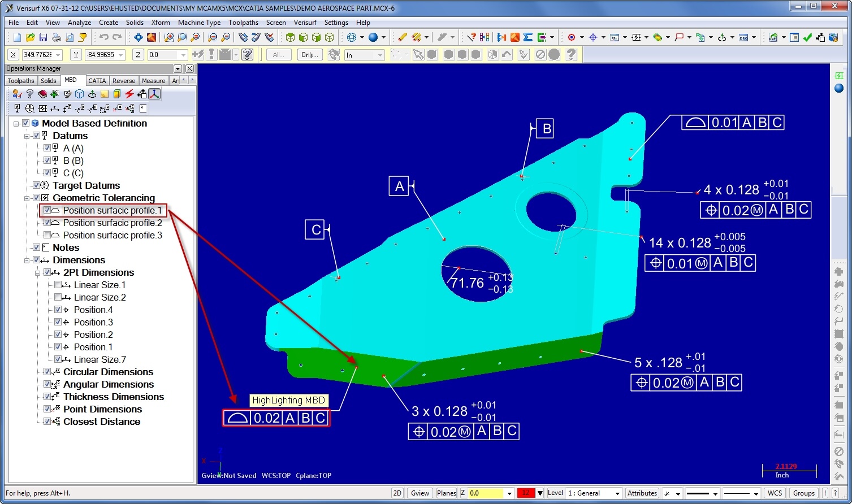852x504 pixels.
Task: Click the Open file folder icon
Action: pos(30,37)
